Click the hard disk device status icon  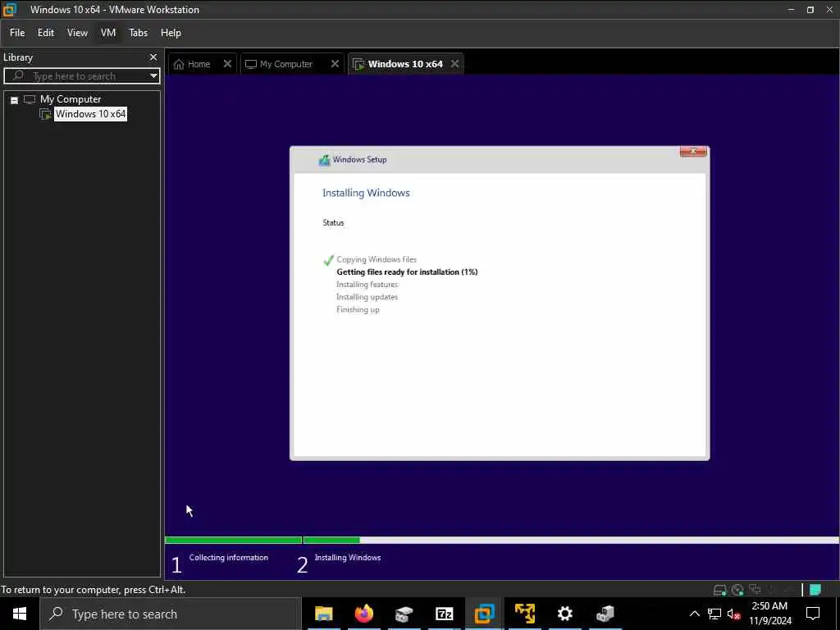pos(720,590)
